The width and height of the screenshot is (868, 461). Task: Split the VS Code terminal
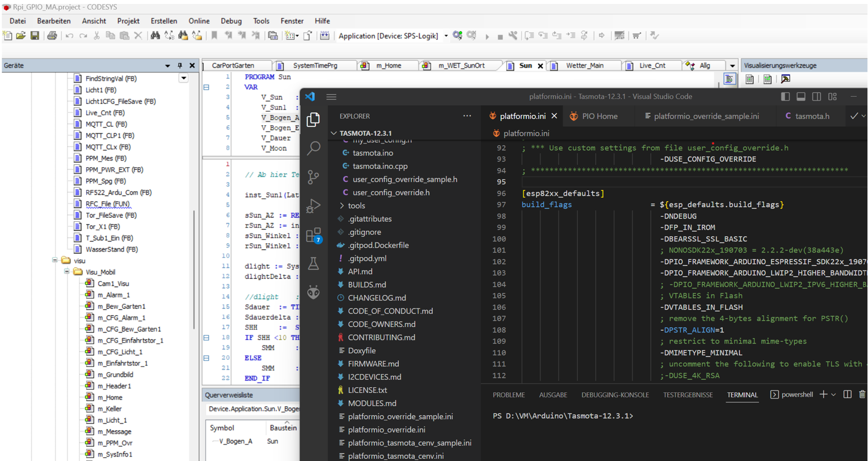[847, 395]
